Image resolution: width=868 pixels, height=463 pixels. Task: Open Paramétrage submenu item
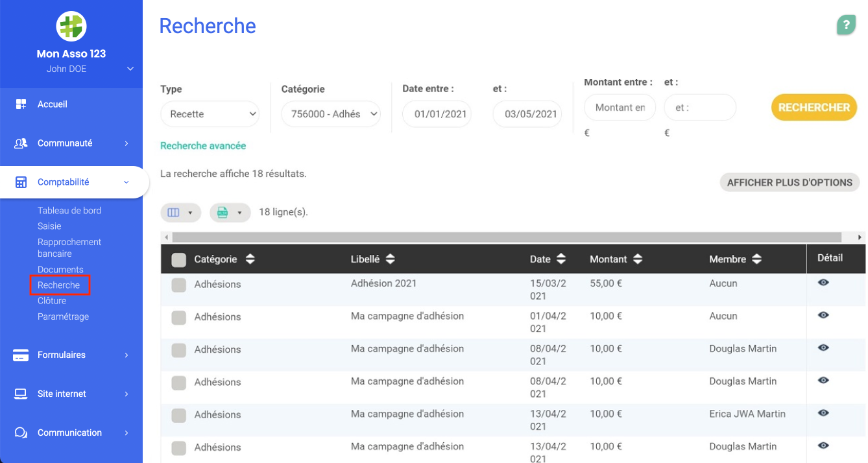pos(64,317)
